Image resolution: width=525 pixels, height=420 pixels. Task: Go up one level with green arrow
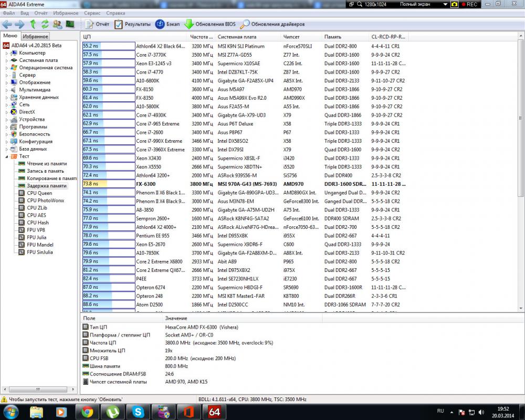point(33,24)
